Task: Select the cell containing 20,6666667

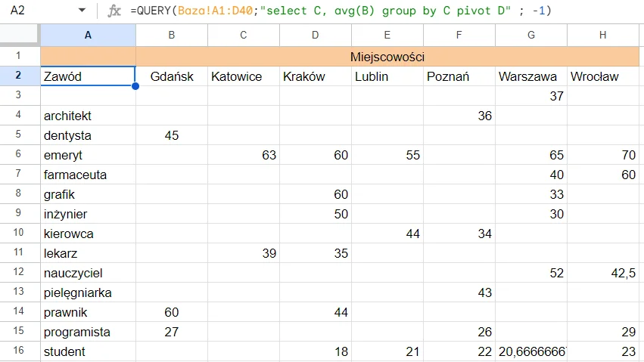Action: 530,351
